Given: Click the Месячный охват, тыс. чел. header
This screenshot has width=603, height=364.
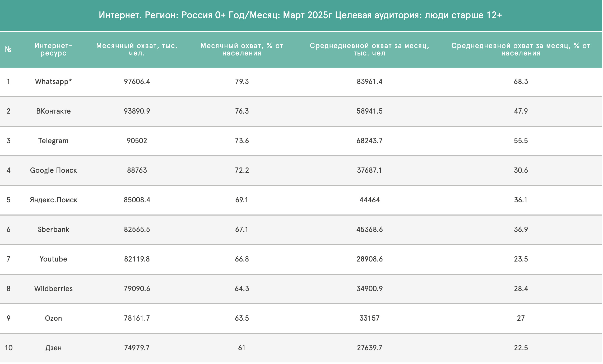Looking at the screenshot, I should pos(137,49).
